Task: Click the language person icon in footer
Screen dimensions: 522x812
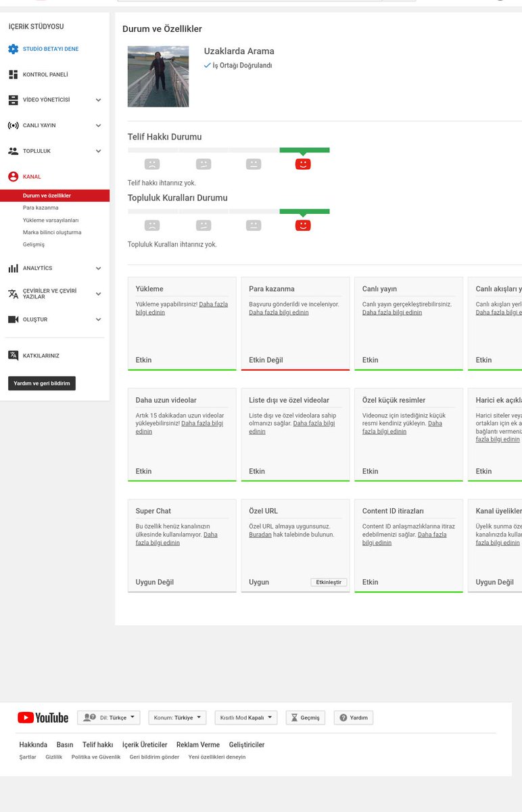Action: tap(89, 718)
